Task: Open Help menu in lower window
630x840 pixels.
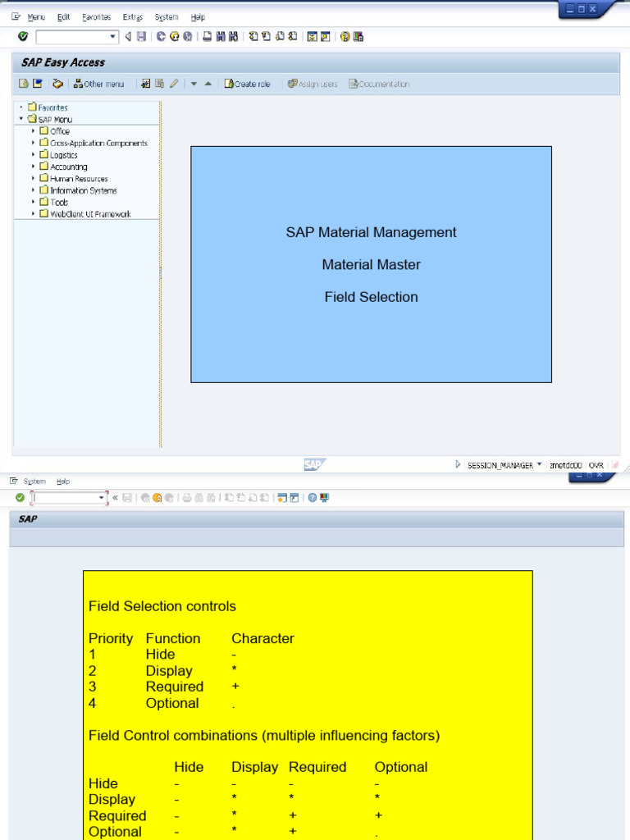Action: [63, 481]
